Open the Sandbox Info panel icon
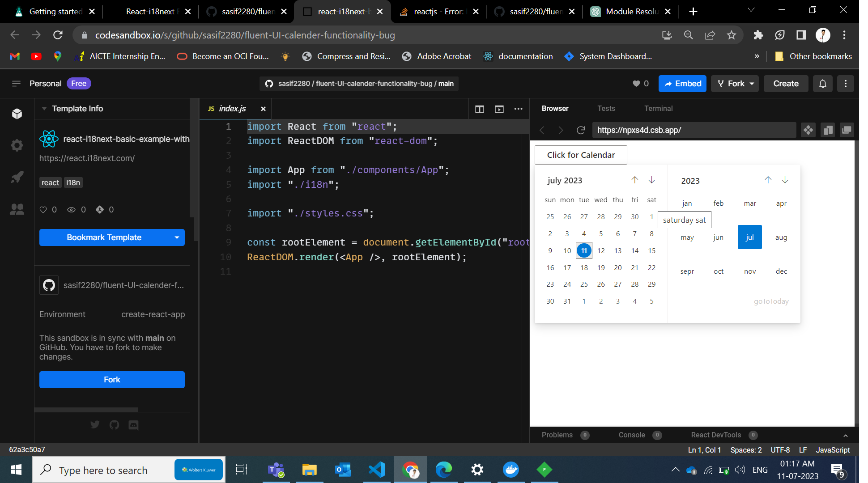This screenshot has height=483, width=868. (17, 114)
